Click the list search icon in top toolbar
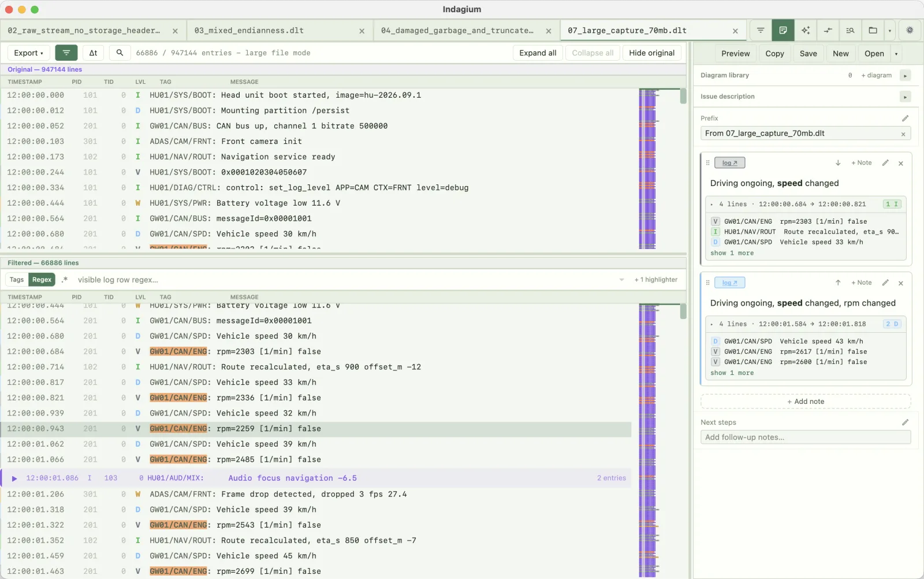Image resolution: width=924 pixels, height=579 pixels. 850,30
